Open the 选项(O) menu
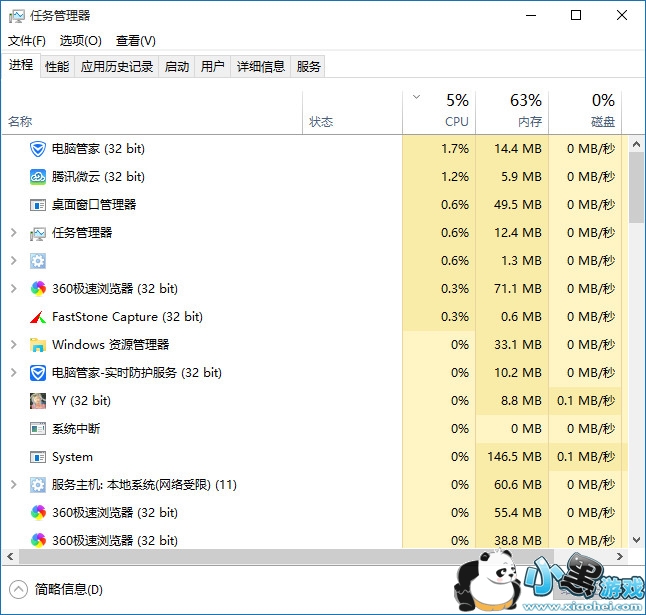 80,41
